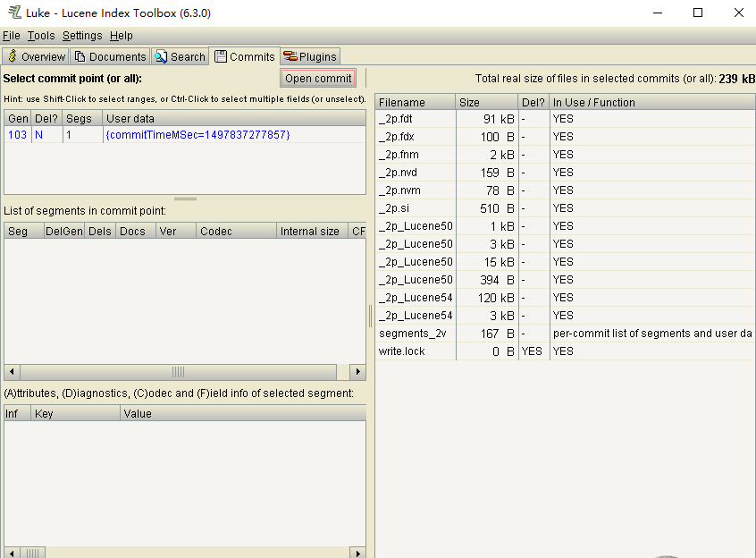Click the Plugins tab icon
The image size is (756, 558).
pyautogui.click(x=290, y=56)
